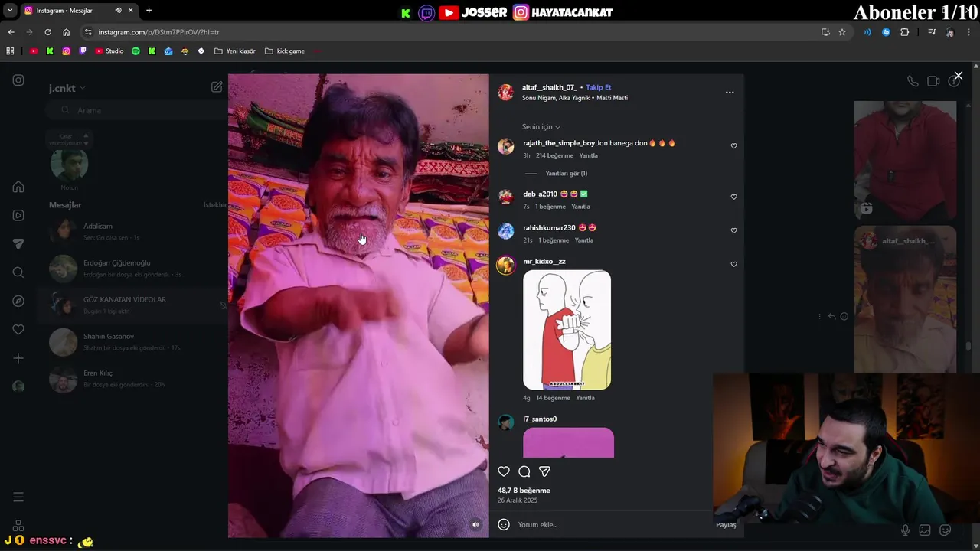980x551 pixels.
Task: Open Messages paper-plane in sidebar
Action: (18, 243)
